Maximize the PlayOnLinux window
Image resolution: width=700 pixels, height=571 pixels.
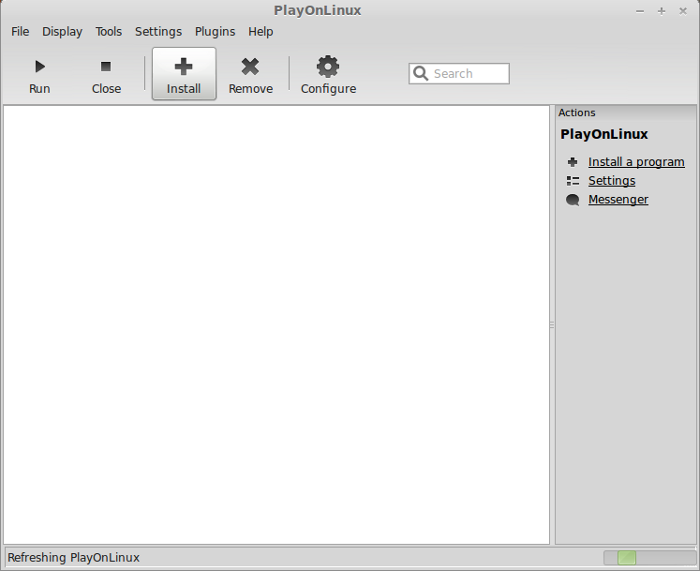[662, 11]
